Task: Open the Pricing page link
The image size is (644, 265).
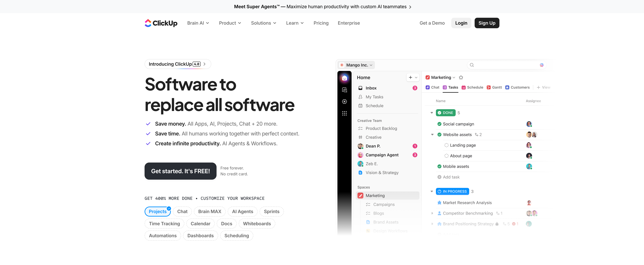Action: pyautogui.click(x=321, y=23)
